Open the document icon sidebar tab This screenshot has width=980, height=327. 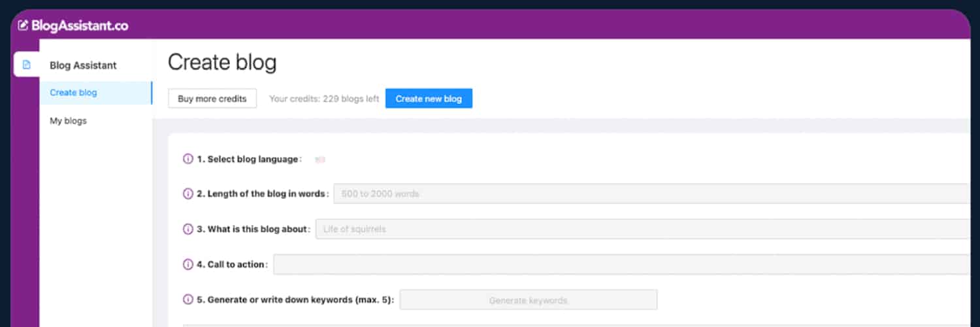tap(27, 65)
